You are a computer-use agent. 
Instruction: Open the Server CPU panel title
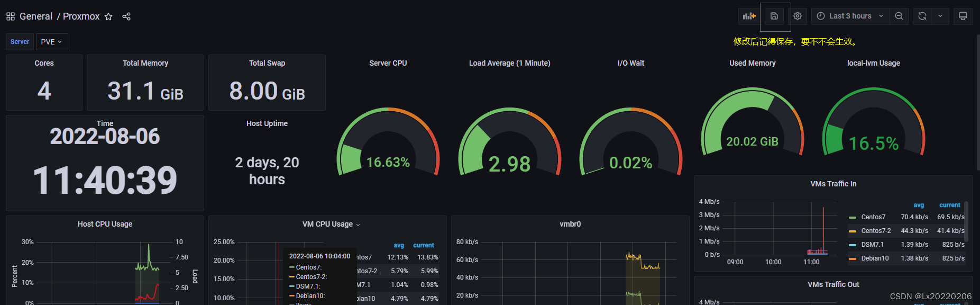(388, 63)
